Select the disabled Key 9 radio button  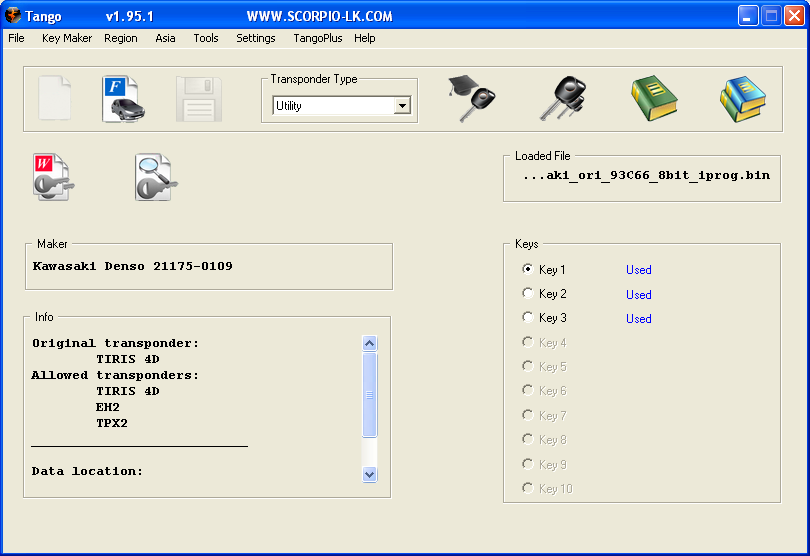(527, 464)
